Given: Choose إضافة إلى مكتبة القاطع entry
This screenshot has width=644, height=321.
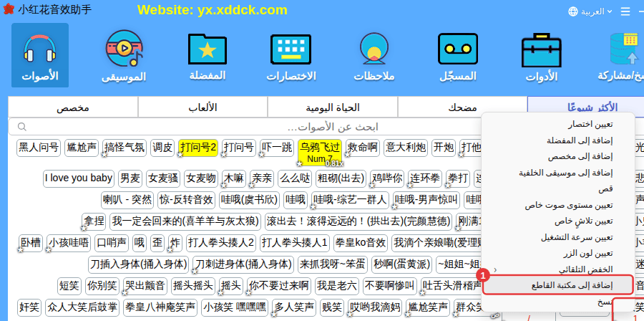Looking at the screenshot, I should [x=557, y=285].
